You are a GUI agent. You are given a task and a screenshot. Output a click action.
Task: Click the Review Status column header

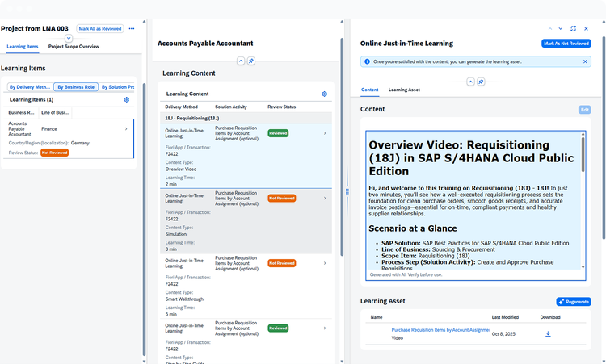[282, 107]
